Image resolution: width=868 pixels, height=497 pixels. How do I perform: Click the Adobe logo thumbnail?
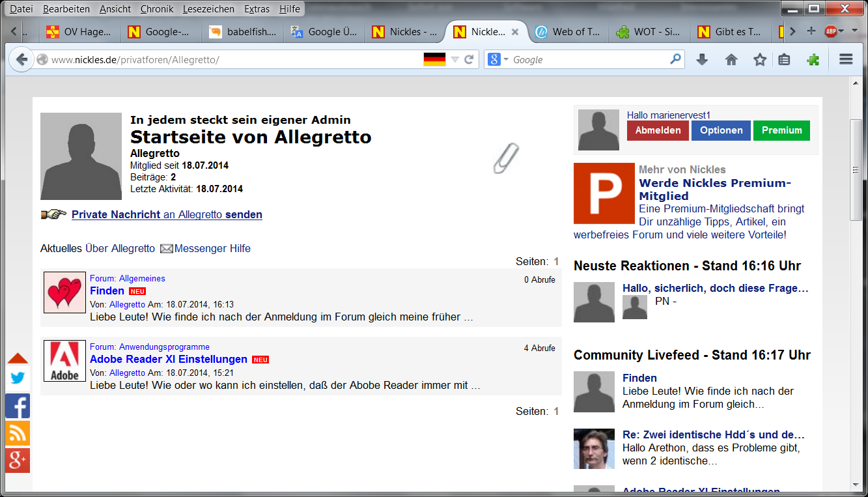[65, 361]
